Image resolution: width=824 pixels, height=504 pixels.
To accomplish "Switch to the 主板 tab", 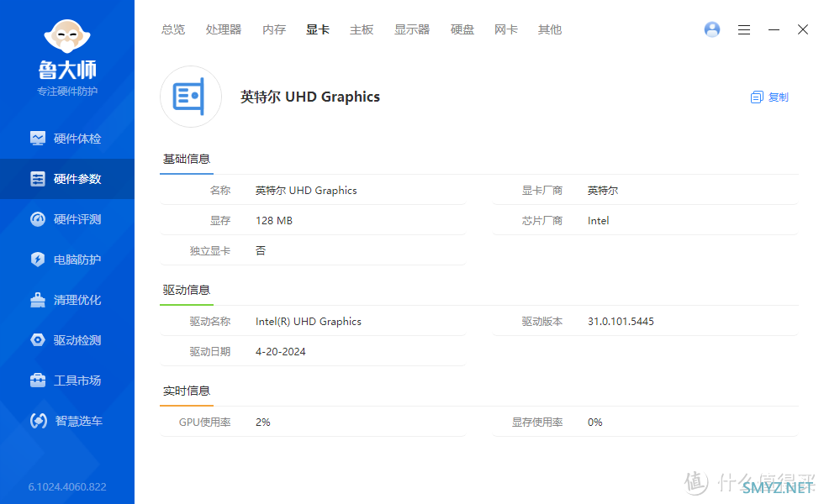I will tap(362, 30).
